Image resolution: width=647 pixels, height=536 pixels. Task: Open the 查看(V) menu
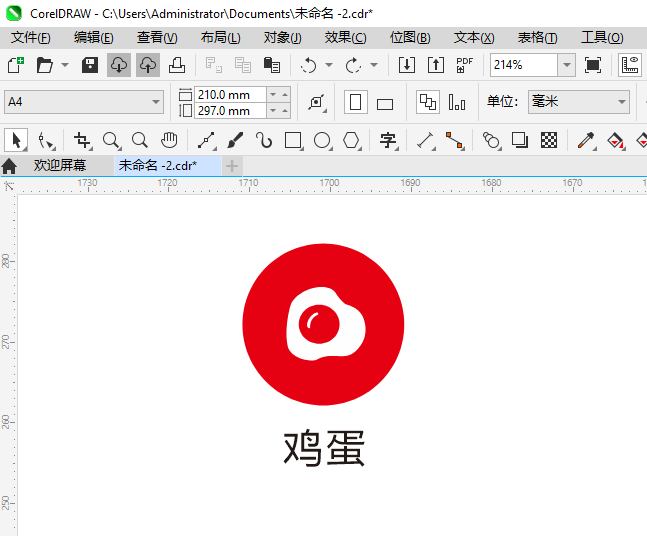(x=157, y=38)
